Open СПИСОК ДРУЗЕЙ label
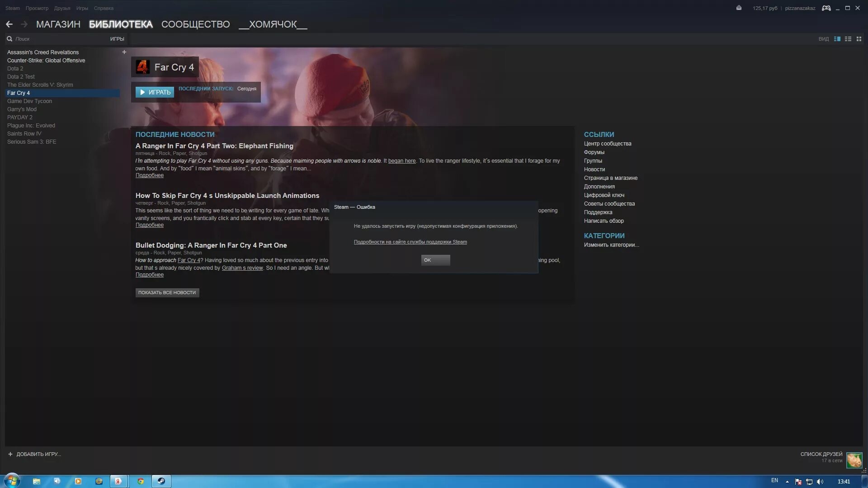 (x=821, y=454)
